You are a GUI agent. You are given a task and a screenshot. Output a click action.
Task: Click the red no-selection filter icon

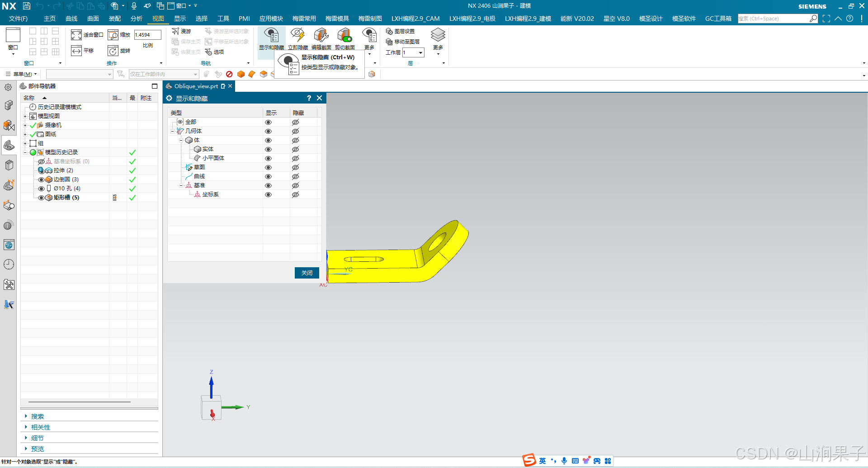click(x=229, y=74)
